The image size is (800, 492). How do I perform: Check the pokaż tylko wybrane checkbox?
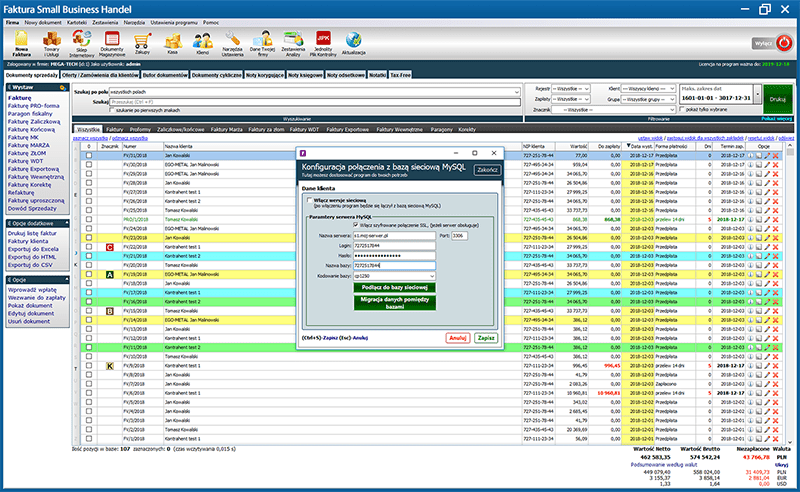coord(682,110)
